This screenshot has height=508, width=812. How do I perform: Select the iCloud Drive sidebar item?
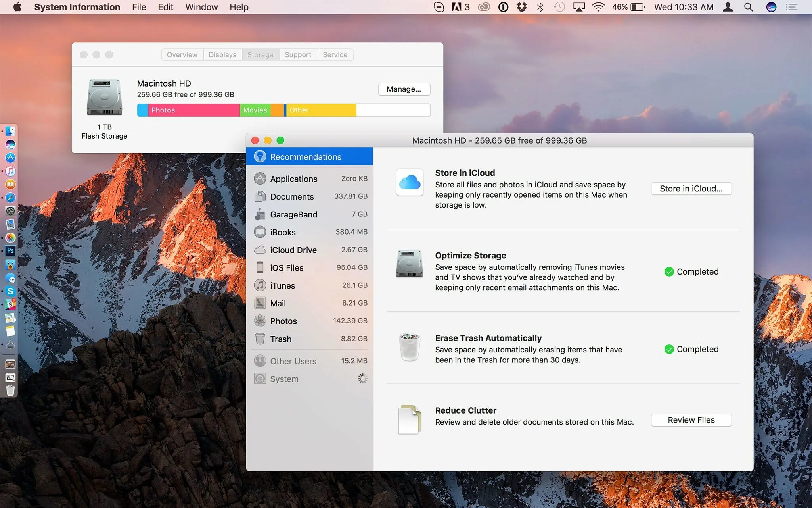pyautogui.click(x=293, y=250)
